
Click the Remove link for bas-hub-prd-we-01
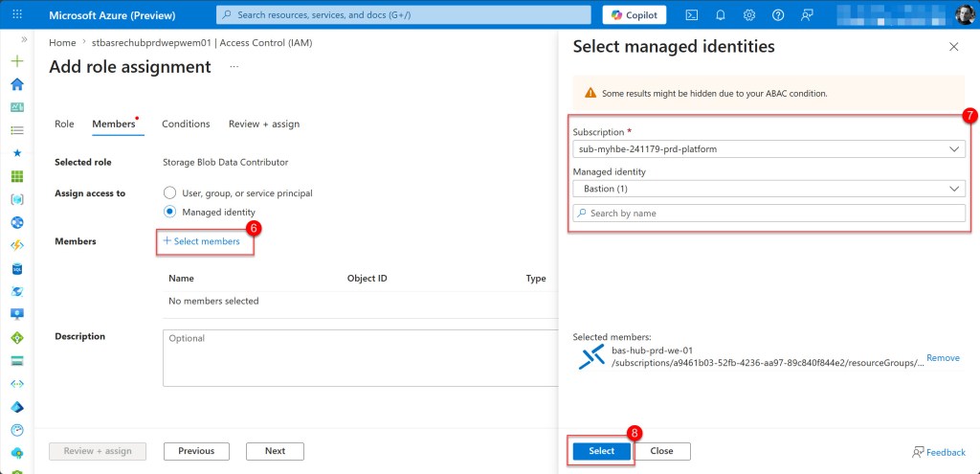click(943, 358)
